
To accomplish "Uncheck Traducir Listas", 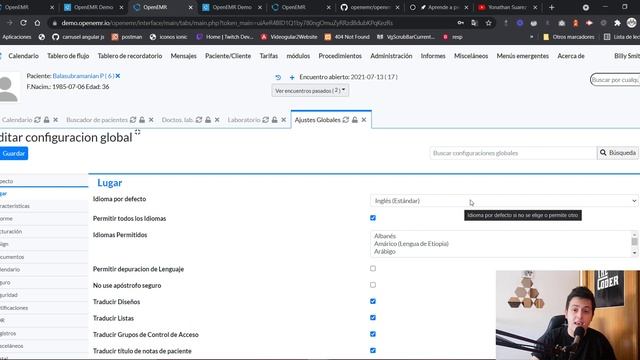I will pyautogui.click(x=373, y=318).
